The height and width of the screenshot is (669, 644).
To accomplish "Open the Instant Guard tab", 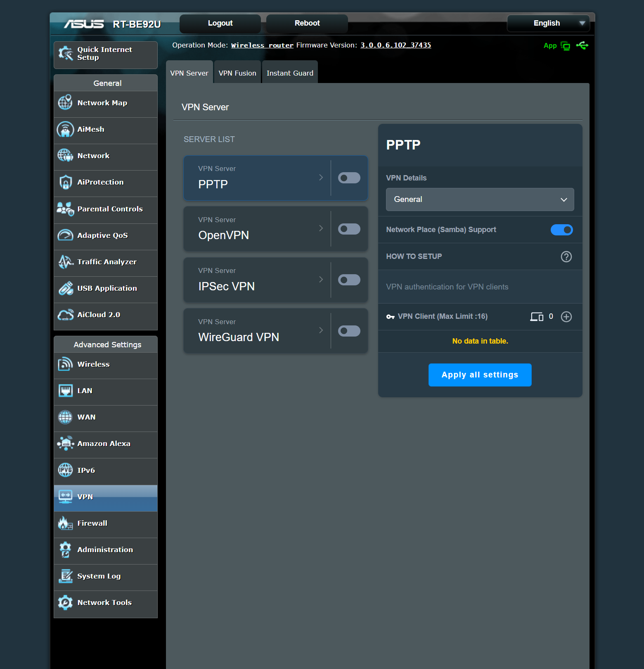I will [290, 72].
